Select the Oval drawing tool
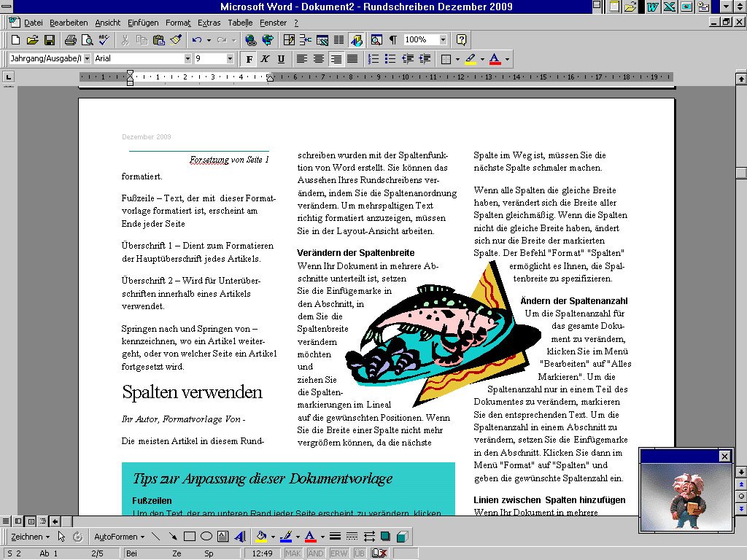 tap(206, 537)
